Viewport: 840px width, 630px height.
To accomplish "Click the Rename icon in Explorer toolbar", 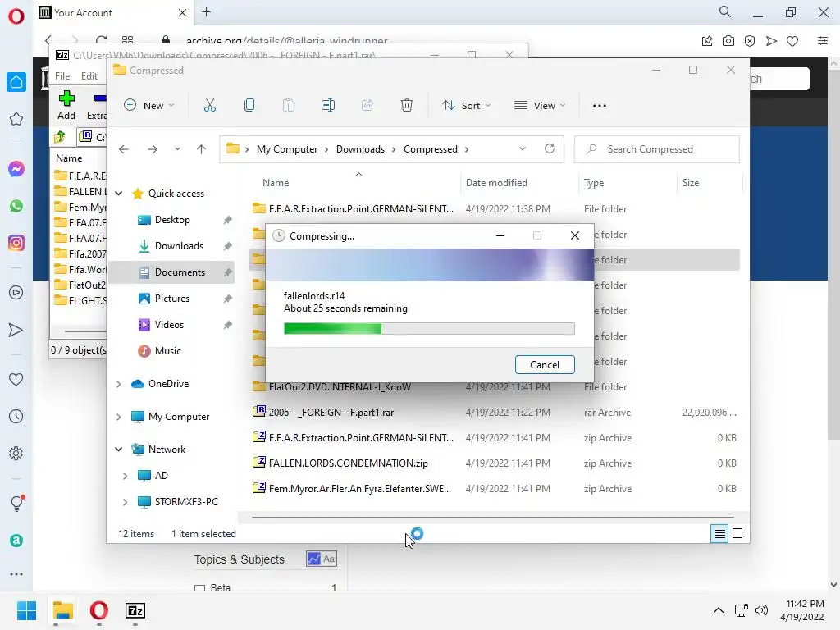I will [x=328, y=106].
